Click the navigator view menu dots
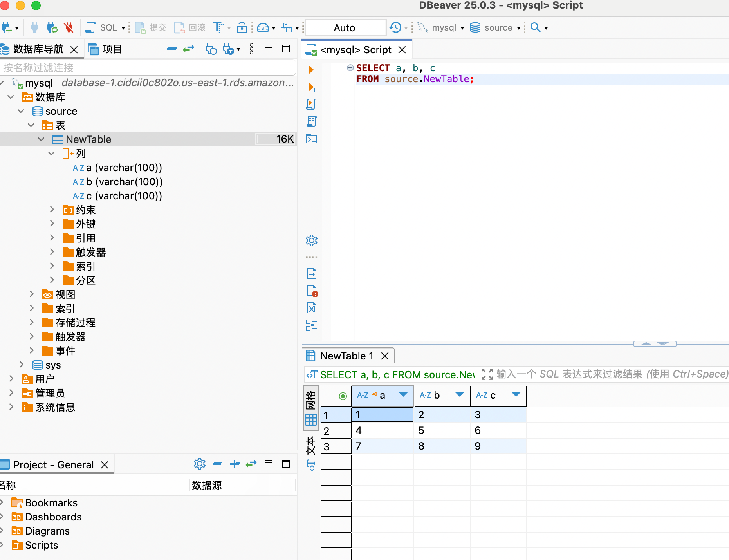The height and width of the screenshot is (560, 729). tap(252, 49)
